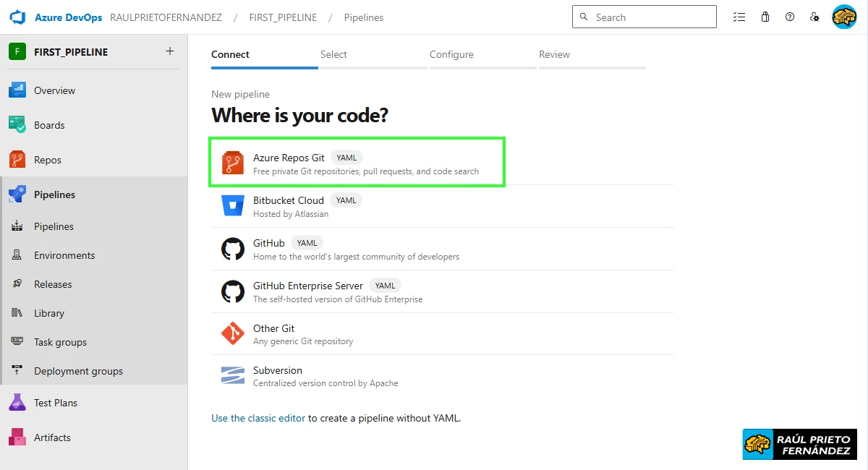
Task: Open the Artifacts section
Action: 52,437
